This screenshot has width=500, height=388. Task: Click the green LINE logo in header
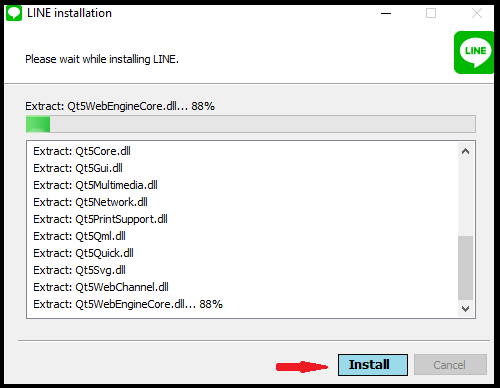click(474, 52)
